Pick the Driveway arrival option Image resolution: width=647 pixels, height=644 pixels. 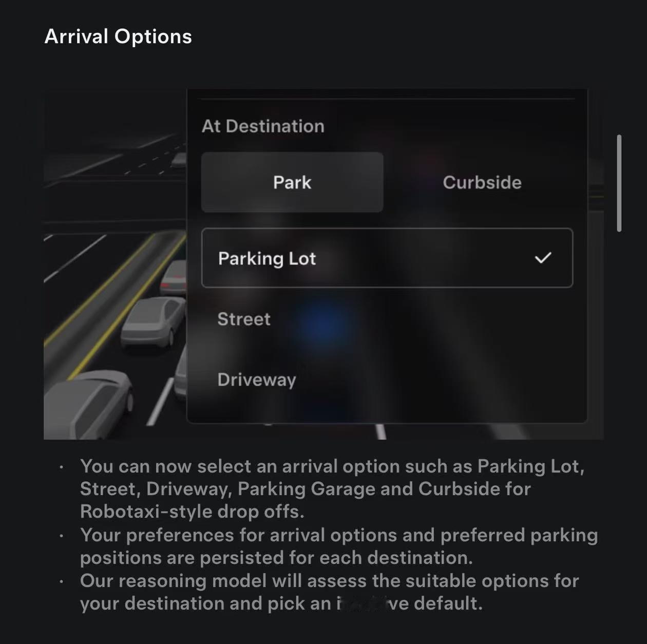(x=257, y=380)
